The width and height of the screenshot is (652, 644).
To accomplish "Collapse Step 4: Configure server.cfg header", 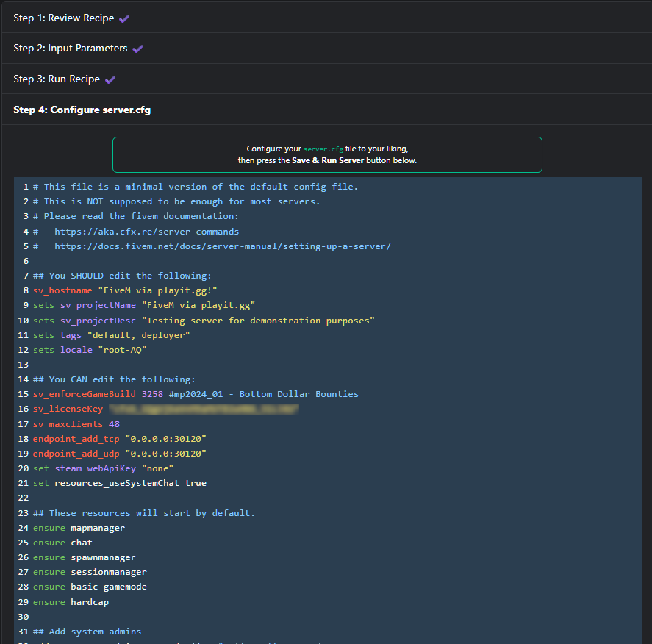I will tap(327, 110).
